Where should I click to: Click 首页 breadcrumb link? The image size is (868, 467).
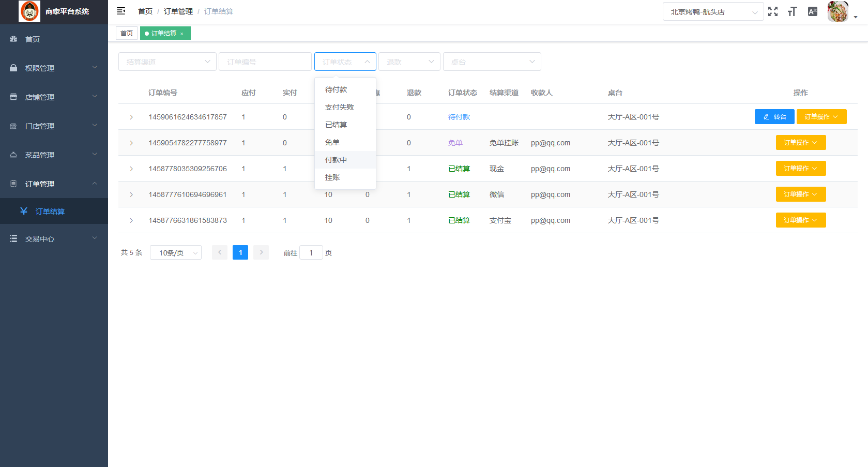[x=145, y=11]
